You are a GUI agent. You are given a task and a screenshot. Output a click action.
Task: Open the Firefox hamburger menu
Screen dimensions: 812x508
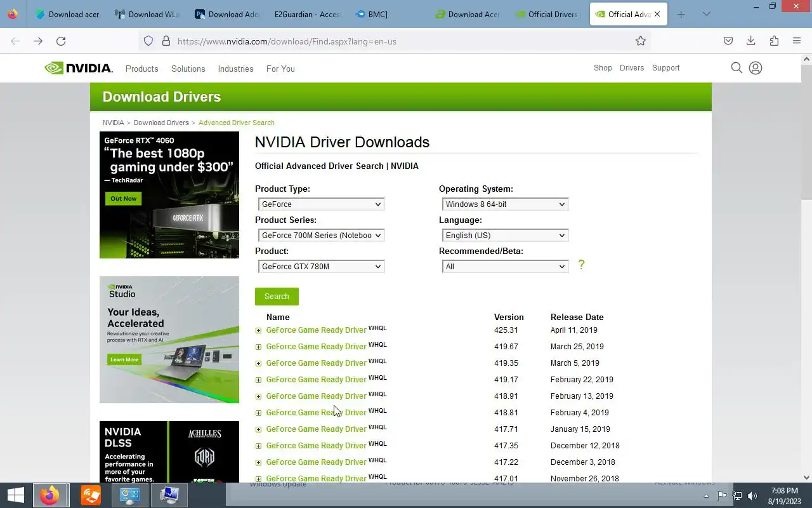pyautogui.click(x=797, y=41)
